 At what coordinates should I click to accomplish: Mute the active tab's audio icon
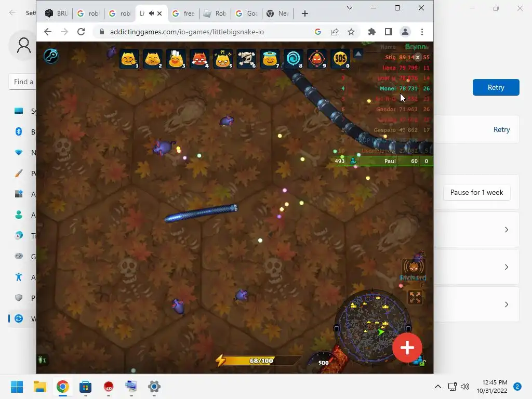click(151, 14)
